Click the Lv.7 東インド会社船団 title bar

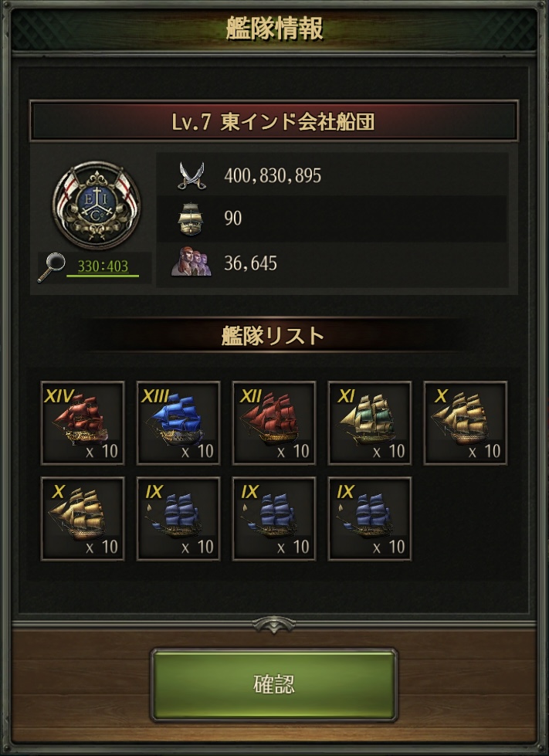[274, 121]
